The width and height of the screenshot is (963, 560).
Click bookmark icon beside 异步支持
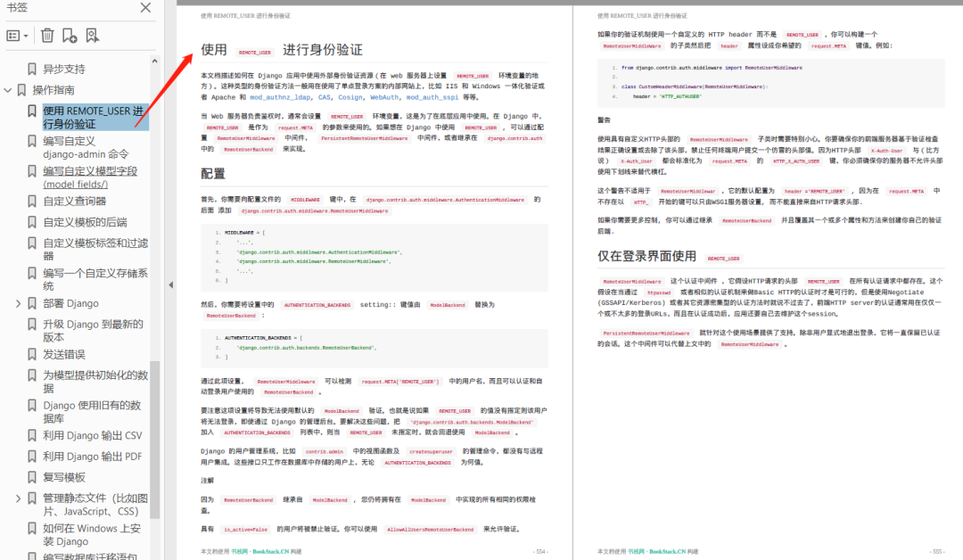point(32,69)
